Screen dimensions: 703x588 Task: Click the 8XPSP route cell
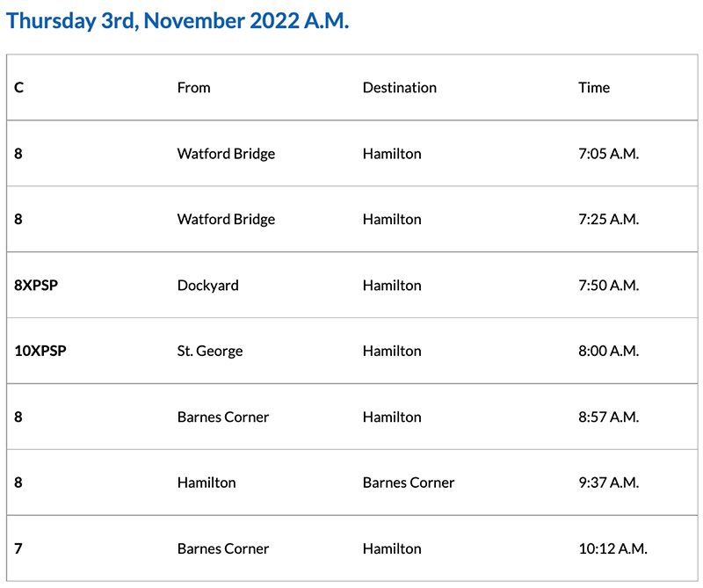(x=36, y=285)
